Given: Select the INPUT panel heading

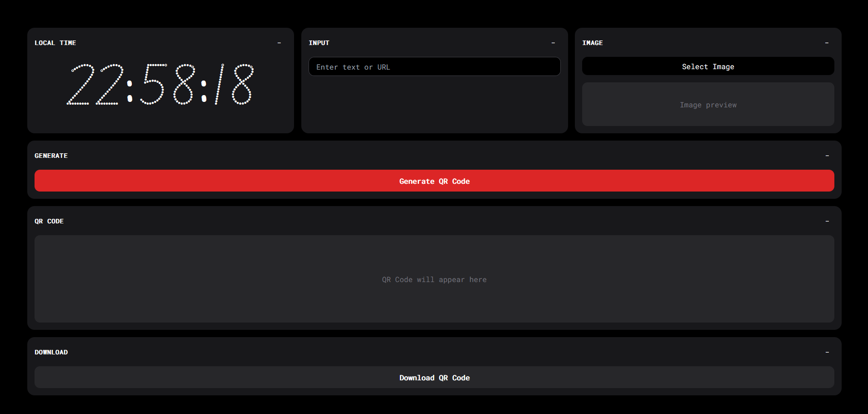Looking at the screenshot, I should tap(319, 43).
